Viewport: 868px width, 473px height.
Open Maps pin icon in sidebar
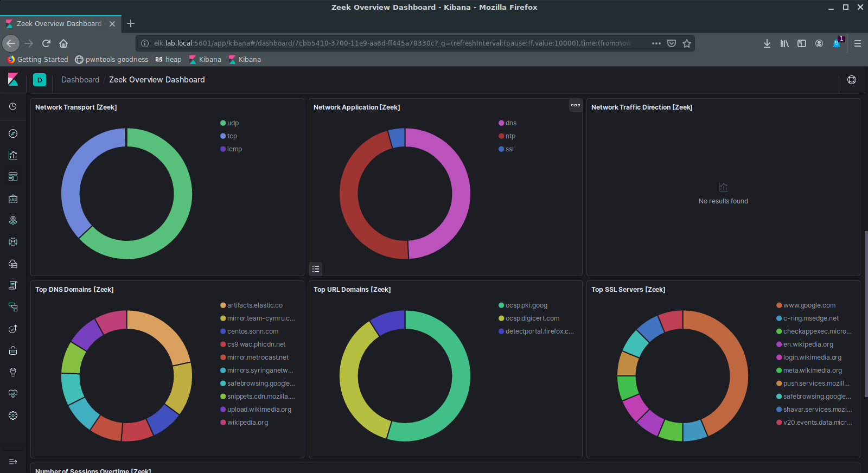pos(13,220)
